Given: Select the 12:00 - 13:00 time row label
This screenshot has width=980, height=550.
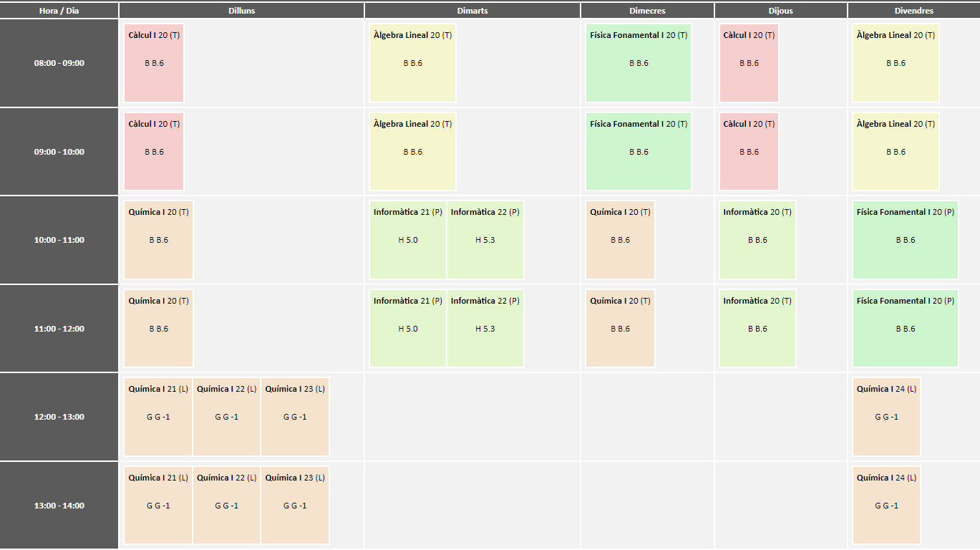Looking at the screenshot, I should [59, 417].
